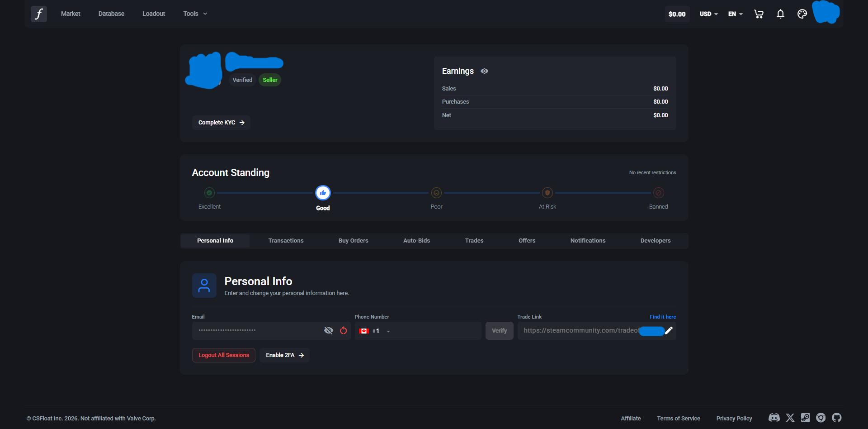Image resolution: width=868 pixels, height=429 pixels.
Task: Click the red reset email icon
Action: [x=344, y=331]
